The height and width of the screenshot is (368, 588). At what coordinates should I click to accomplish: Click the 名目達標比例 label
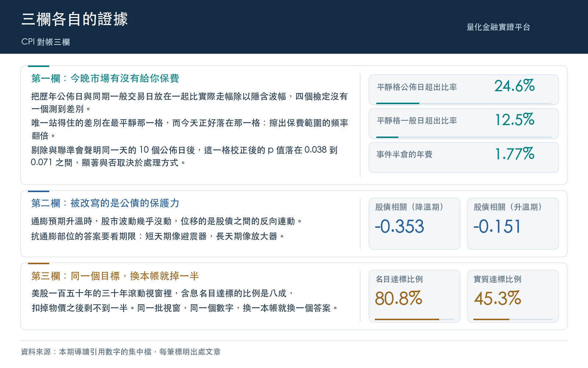pos(399,279)
